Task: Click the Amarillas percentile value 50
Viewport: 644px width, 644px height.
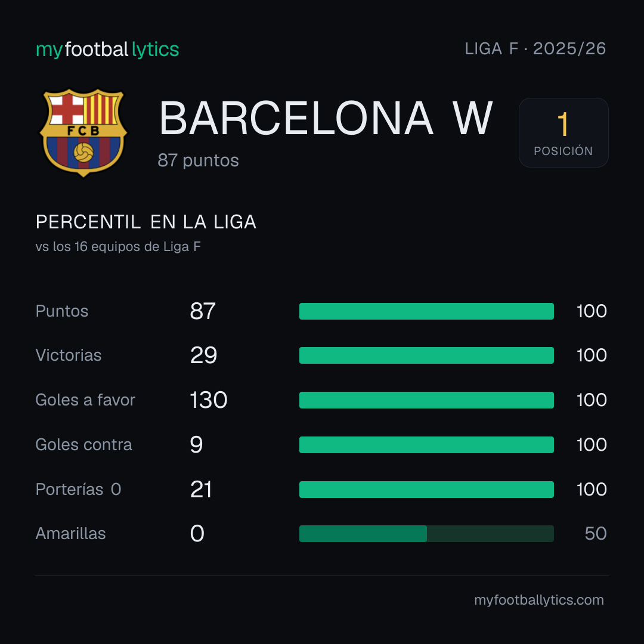Action: click(596, 534)
